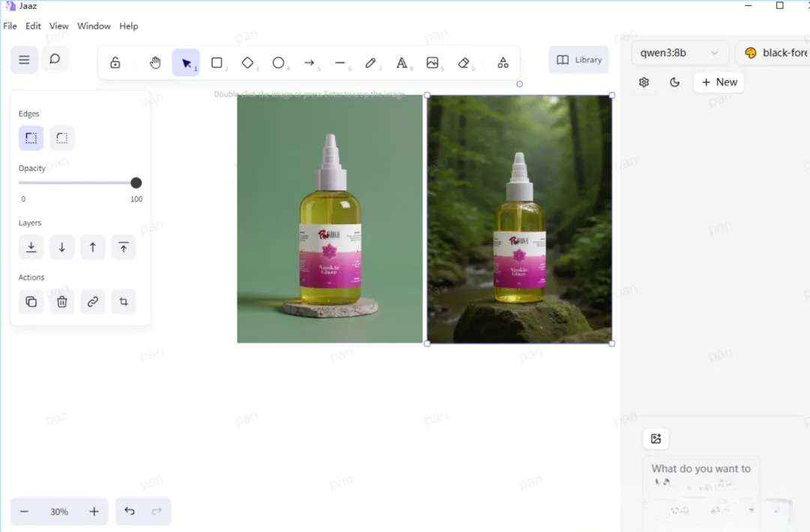Viewport: 810px width, 532px height.
Task: Focus the 'What do you want to' prompt field
Action: point(701,468)
